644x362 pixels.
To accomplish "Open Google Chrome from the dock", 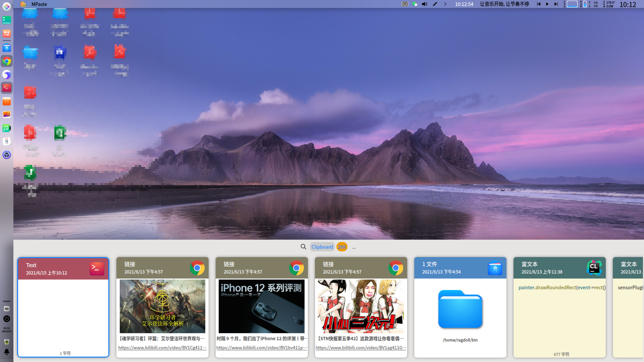I will [7, 61].
